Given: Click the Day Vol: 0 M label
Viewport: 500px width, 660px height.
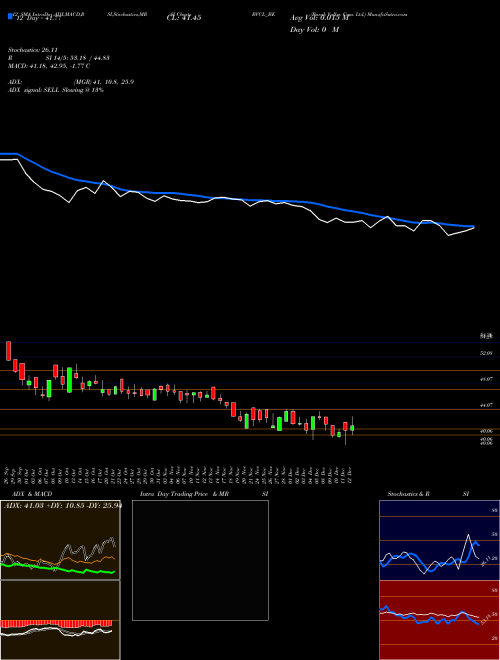Looking at the screenshot, I should click(x=314, y=29).
